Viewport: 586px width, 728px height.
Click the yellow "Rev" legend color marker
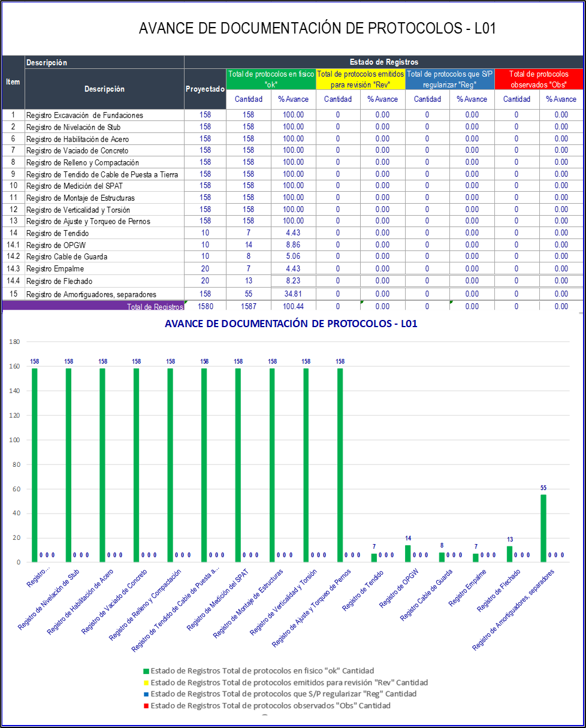pos(146,682)
